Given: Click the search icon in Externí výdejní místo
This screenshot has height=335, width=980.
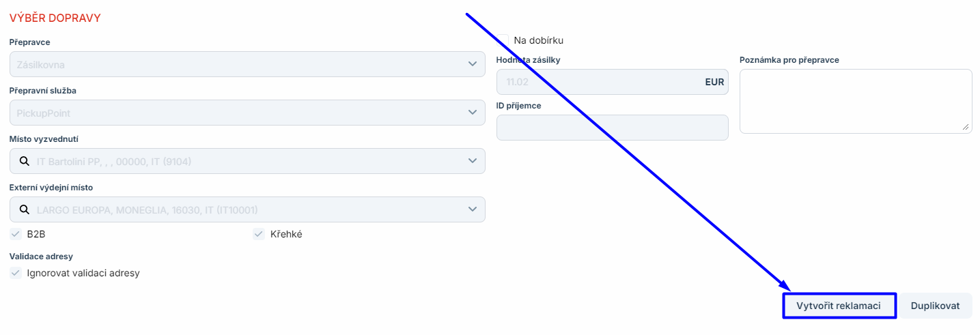Looking at the screenshot, I should click(24, 209).
